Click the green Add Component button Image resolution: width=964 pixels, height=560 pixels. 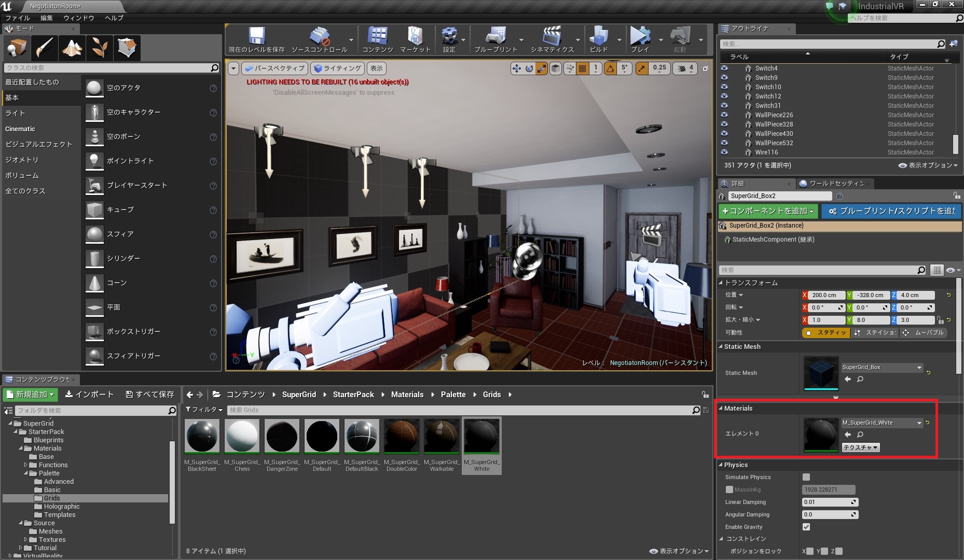click(768, 211)
